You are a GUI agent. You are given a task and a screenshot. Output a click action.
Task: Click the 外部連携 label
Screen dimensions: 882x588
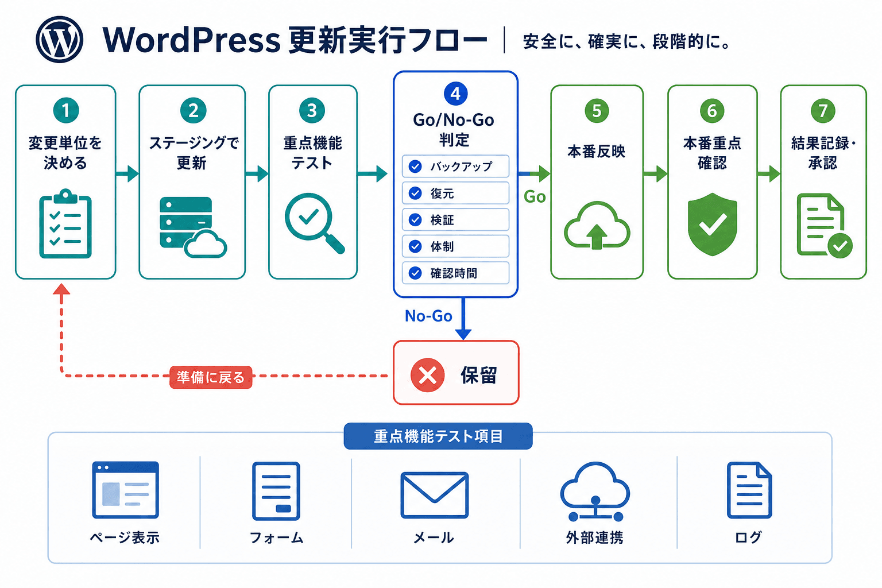pyautogui.click(x=595, y=537)
